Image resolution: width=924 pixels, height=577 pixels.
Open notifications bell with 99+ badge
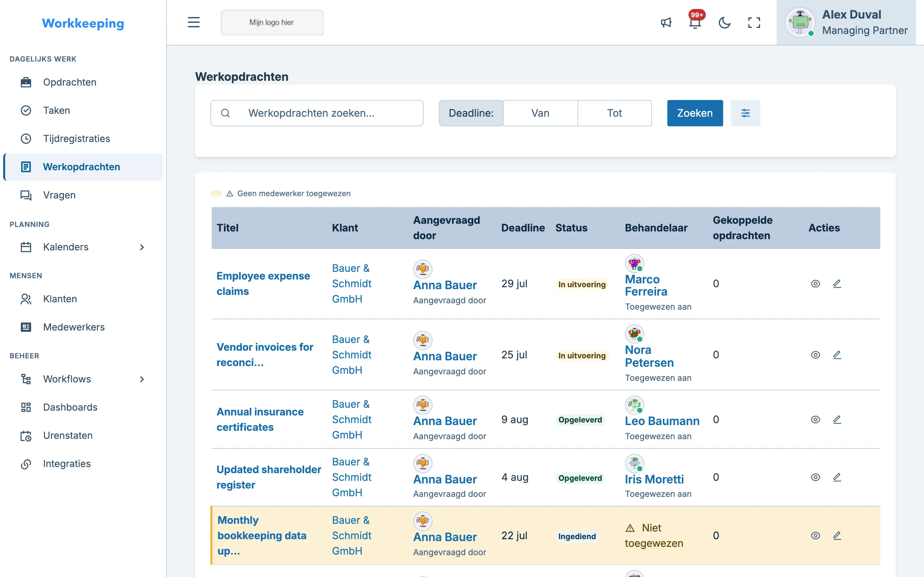(x=695, y=22)
